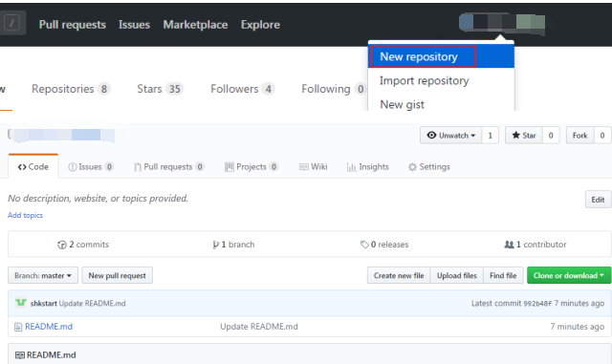Click Create new file button
612x364 pixels.
(399, 275)
